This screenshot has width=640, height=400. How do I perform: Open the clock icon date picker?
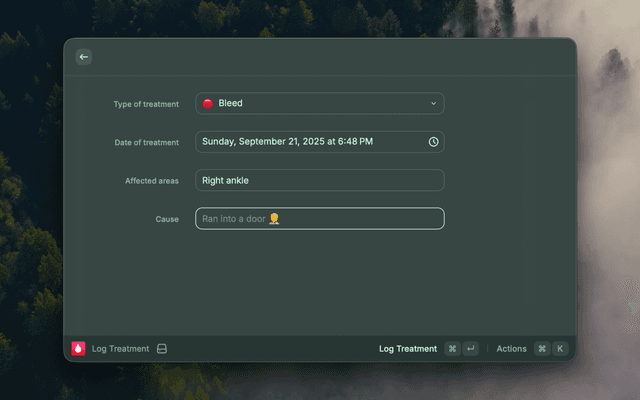[434, 142]
